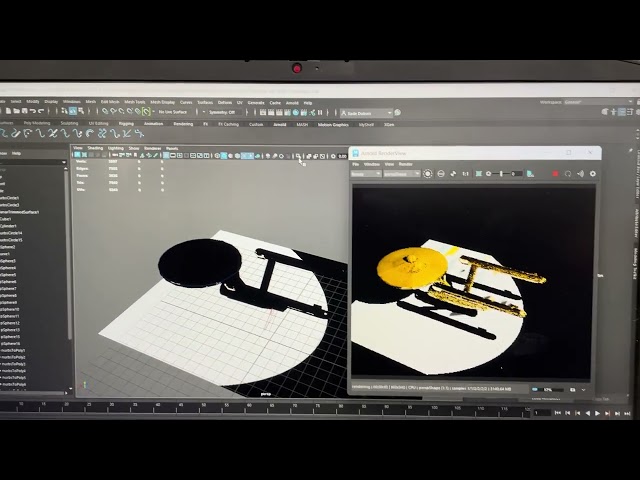The image size is (640, 480).
Task: Play the animation backward
Action: pos(588,413)
